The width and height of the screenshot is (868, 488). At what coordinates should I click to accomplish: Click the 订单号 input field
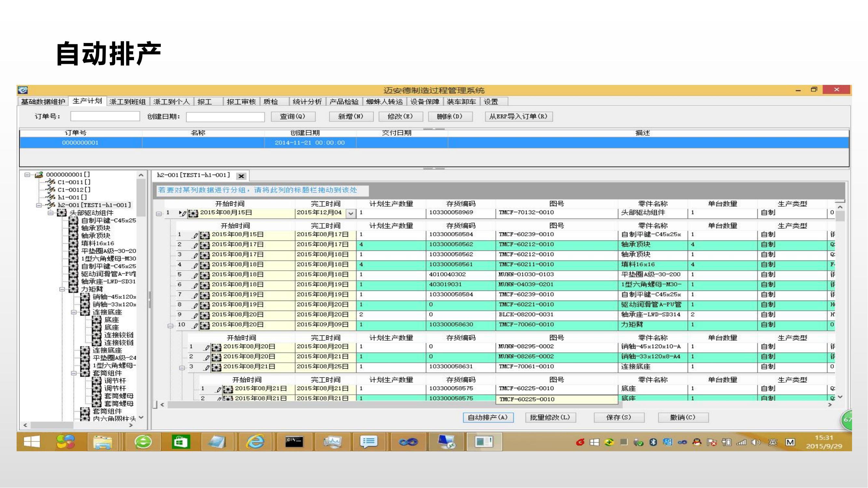click(105, 116)
